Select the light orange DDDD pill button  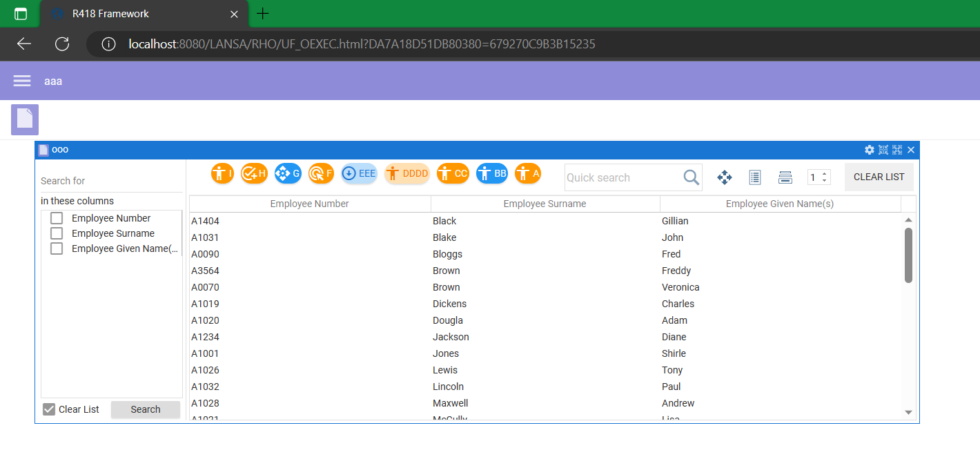[407, 173]
